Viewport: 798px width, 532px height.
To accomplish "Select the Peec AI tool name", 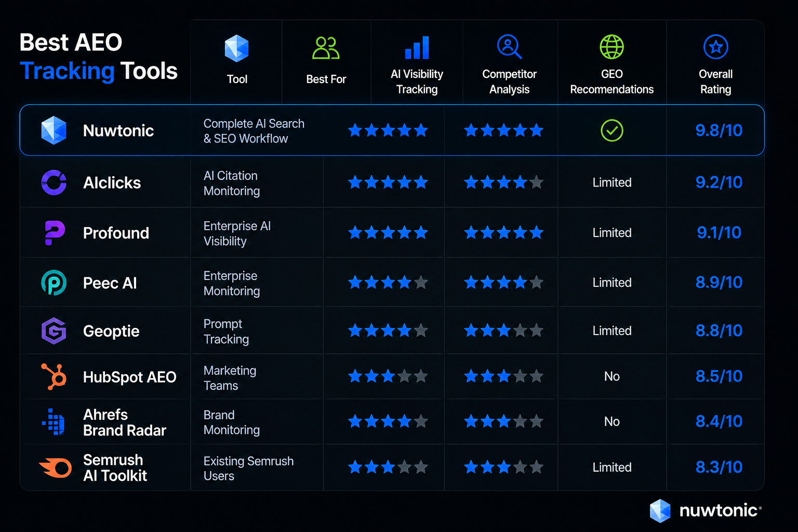I will click(110, 283).
